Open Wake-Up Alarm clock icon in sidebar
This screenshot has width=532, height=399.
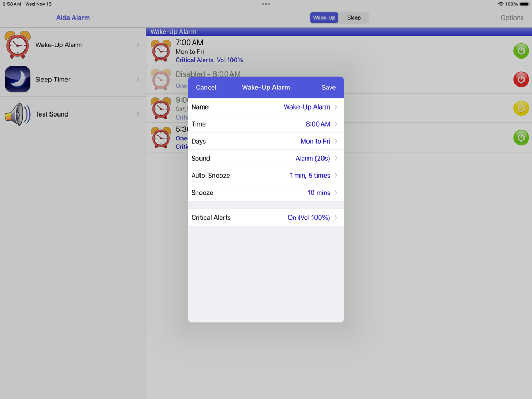[18, 45]
